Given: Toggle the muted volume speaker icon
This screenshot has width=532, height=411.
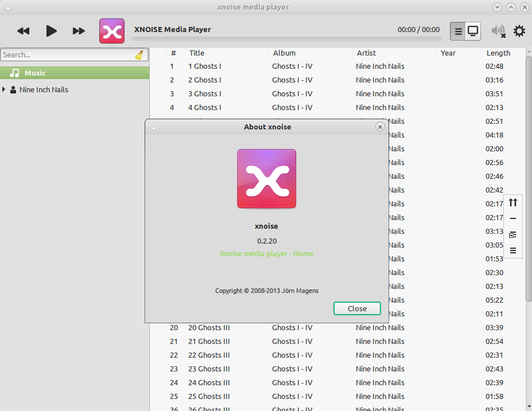Looking at the screenshot, I should tap(499, 31).
